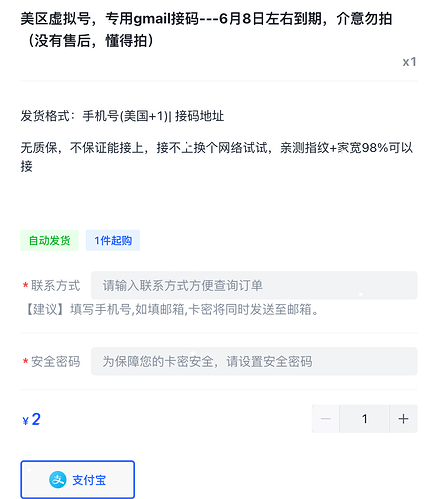Click the product title 美区虚拟号
This screenshot has height=499, width=445.
point(206,30)
